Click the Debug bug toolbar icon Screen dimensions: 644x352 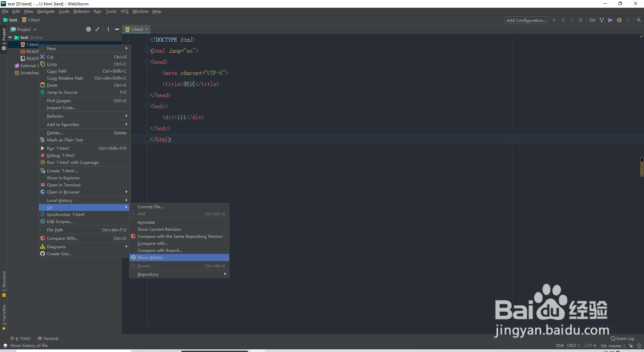point(563,20)
